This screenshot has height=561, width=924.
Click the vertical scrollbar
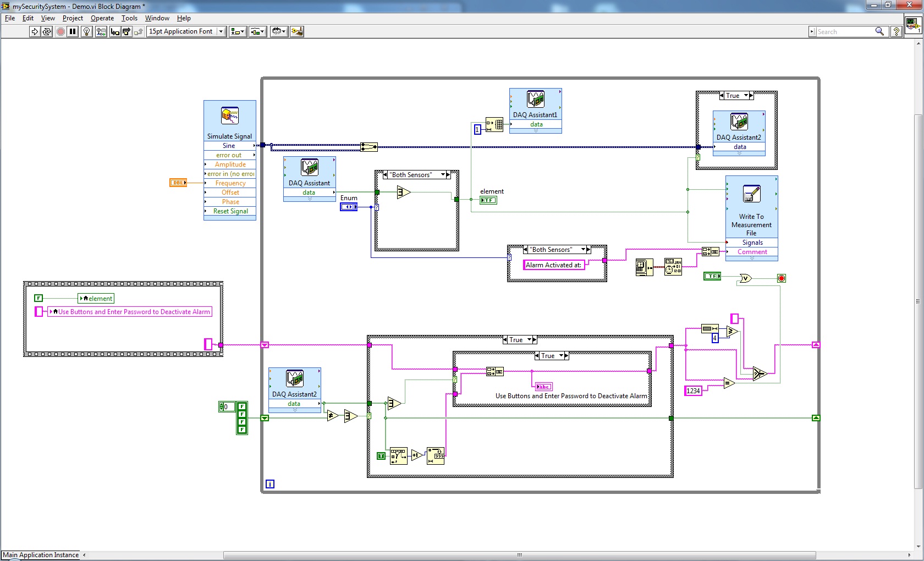[917, 301]
